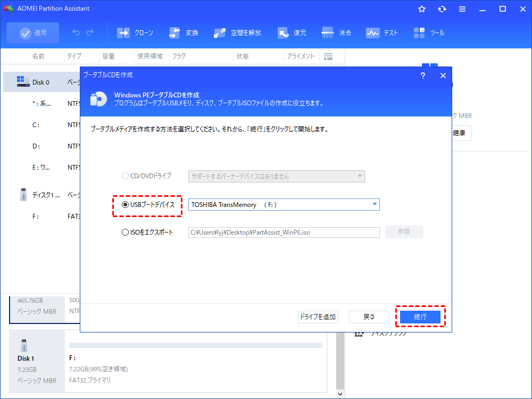Select the E: partition row

pos(41,167)
